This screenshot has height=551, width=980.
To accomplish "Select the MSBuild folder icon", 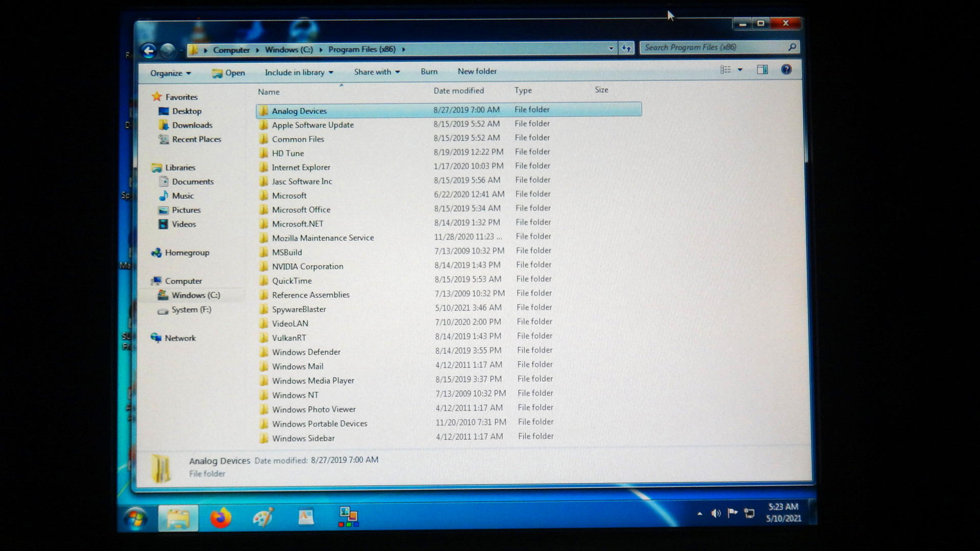I will pos(264,252).
